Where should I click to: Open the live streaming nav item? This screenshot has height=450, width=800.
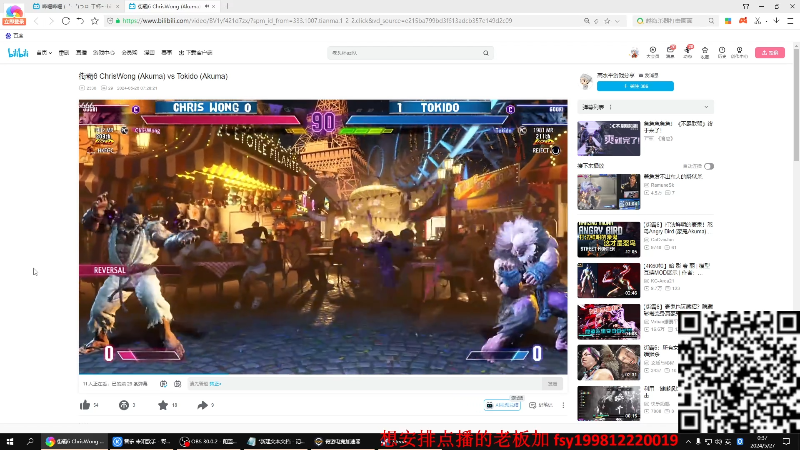tap(81, 53)
